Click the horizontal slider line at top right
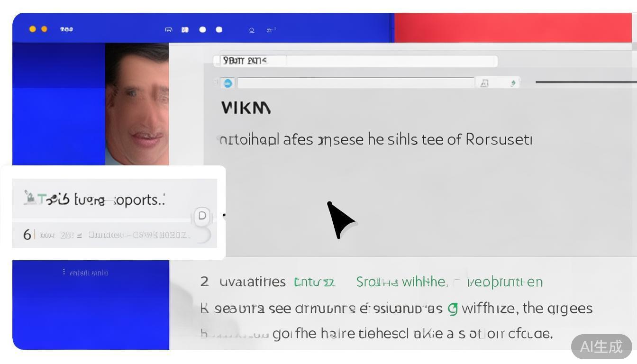The height and width of the screenshot is (364, 637). tap(585, 82)
